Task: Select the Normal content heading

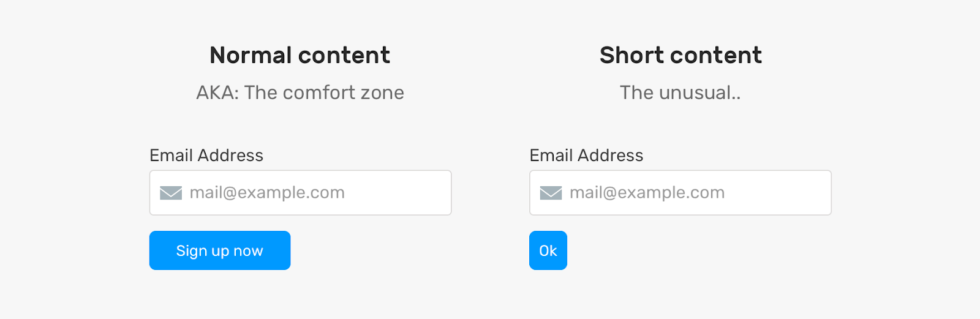Action: (x=300, y=56)
